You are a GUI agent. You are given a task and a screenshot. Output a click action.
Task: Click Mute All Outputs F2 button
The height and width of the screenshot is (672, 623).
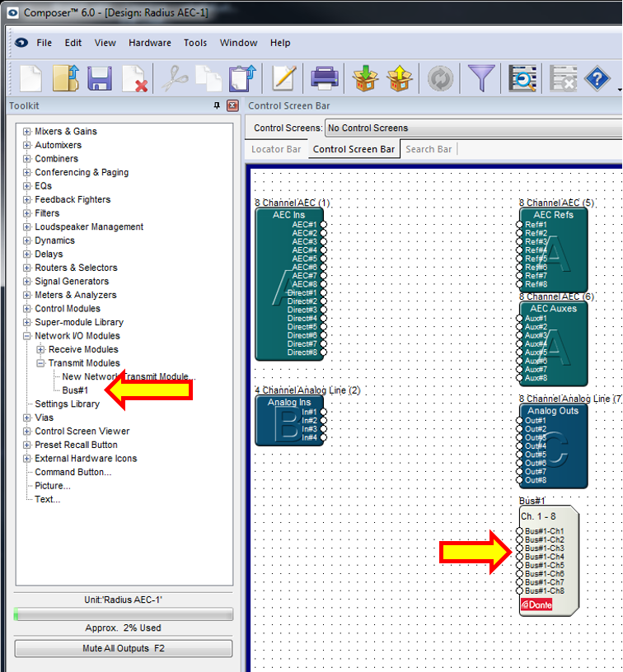pyautogui.click(x=124, y=648)
